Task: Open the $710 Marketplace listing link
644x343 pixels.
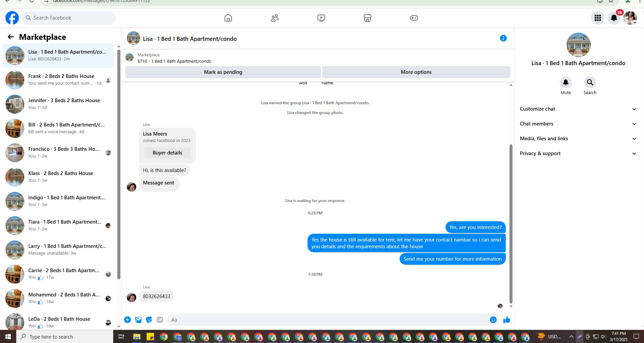Action: point(174,61)
